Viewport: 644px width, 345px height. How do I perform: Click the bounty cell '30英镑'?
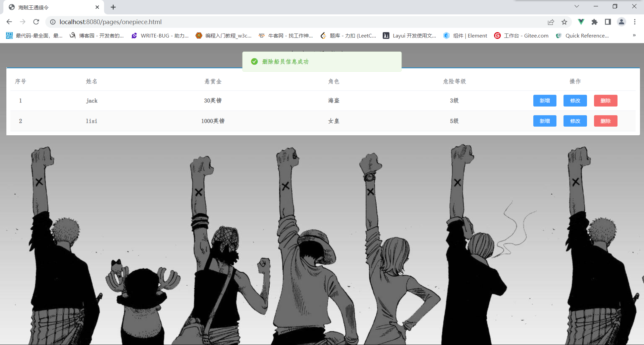click(x=213, y=100)
